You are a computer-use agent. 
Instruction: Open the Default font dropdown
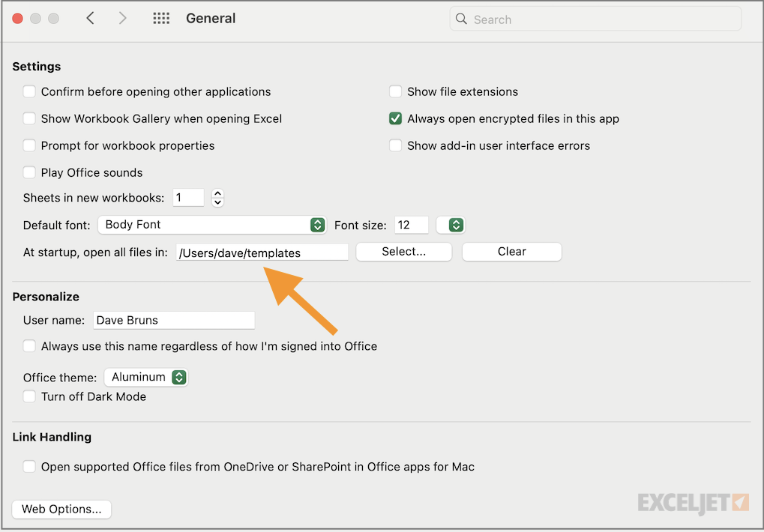click(x=212, y=225)
